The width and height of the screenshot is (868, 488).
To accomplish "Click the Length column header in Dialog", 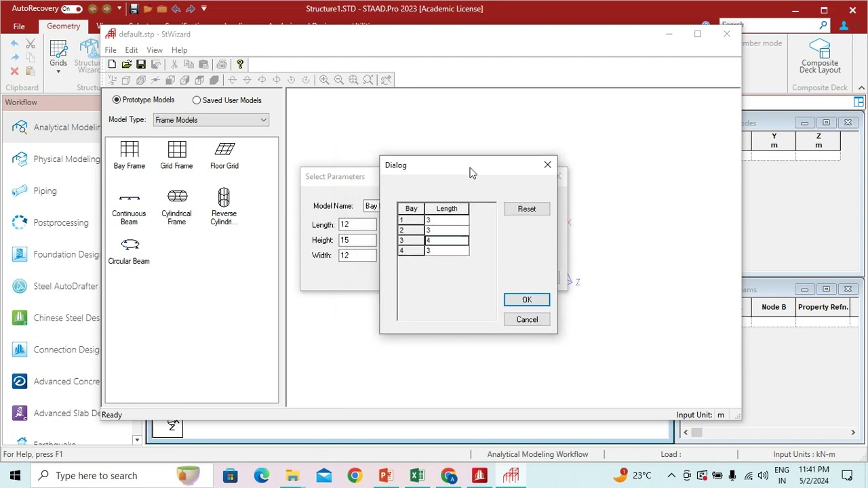I will pos(447,209).
